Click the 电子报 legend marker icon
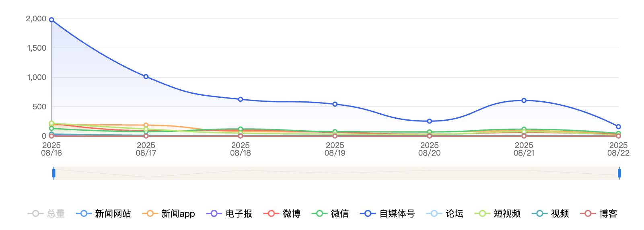This screenshot has height=230, width=644. 214,214
